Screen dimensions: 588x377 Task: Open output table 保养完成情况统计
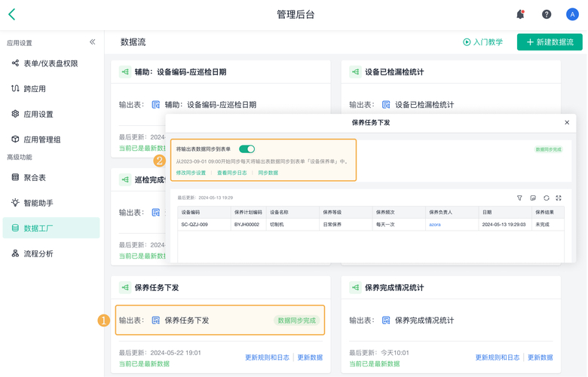click(424, 320)
